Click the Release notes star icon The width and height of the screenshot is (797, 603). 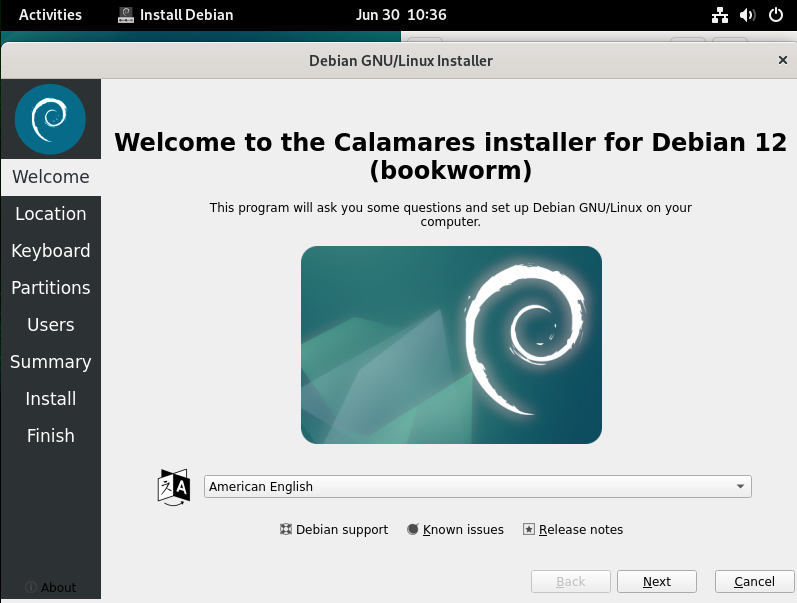coord(529,529)
